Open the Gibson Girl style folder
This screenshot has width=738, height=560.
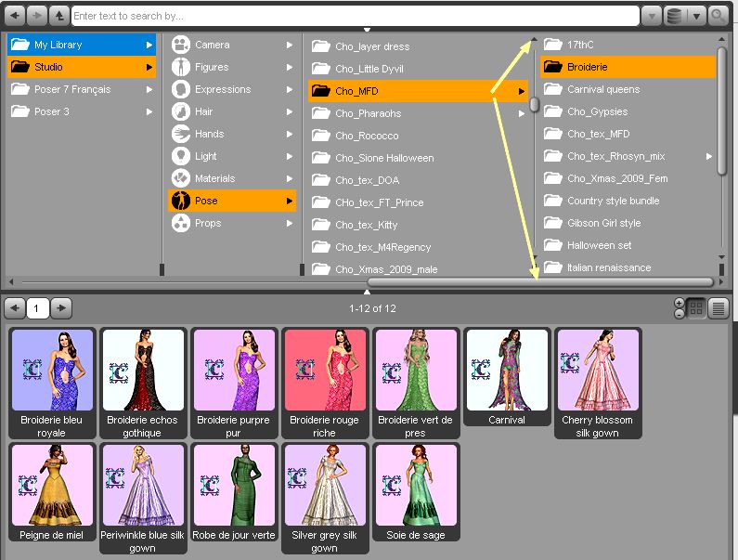628,223
